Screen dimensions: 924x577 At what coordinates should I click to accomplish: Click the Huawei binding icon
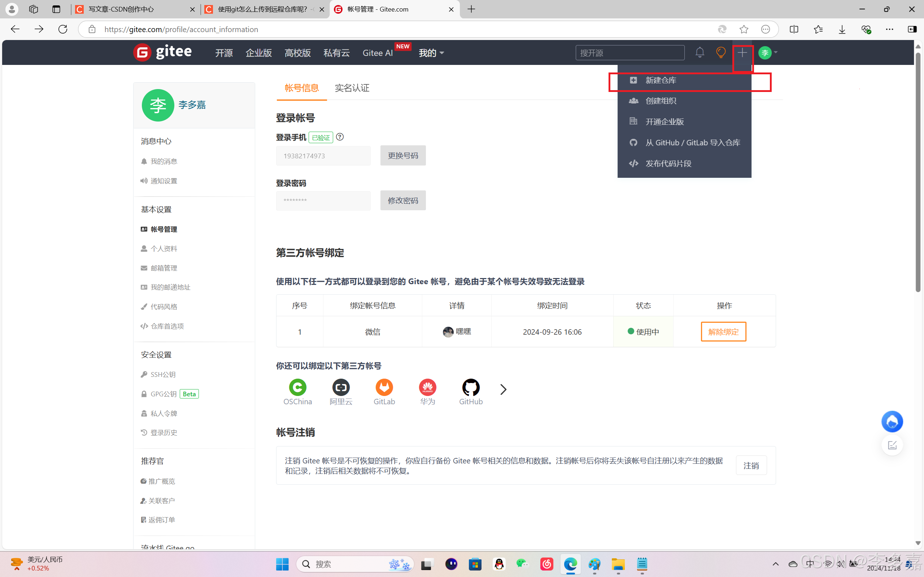click(x=427, y=388)
